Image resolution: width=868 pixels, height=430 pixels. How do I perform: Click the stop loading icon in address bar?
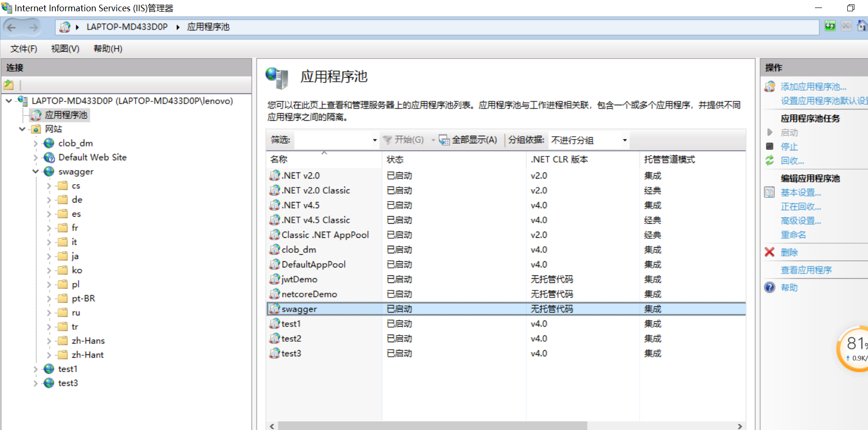pyautogui.click(x=846, y=26)
